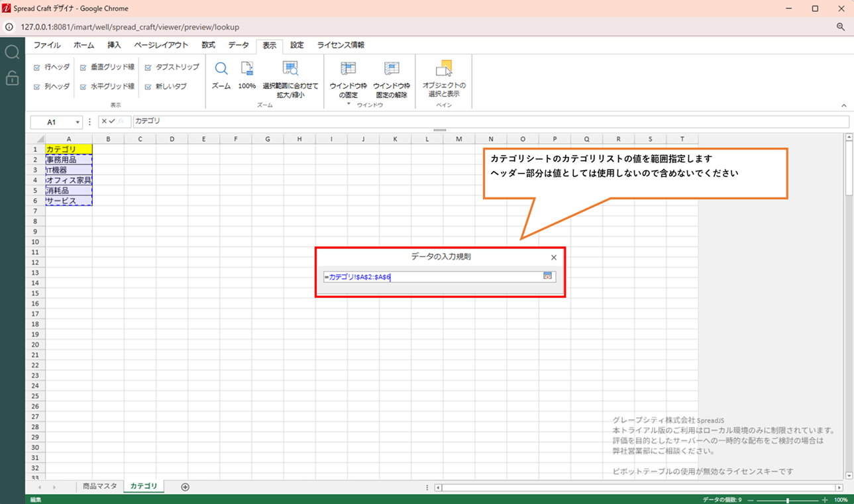Click Freeze Panes (ウインドウ枠の固定) icon
Viewport: 854px width, 504px height.
click(x=348, y=70)
